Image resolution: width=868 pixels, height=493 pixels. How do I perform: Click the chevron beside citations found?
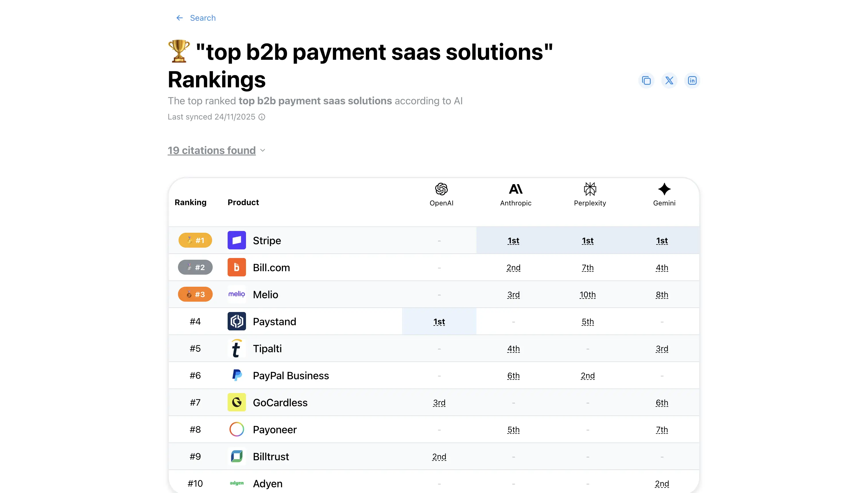pos(263,150)
